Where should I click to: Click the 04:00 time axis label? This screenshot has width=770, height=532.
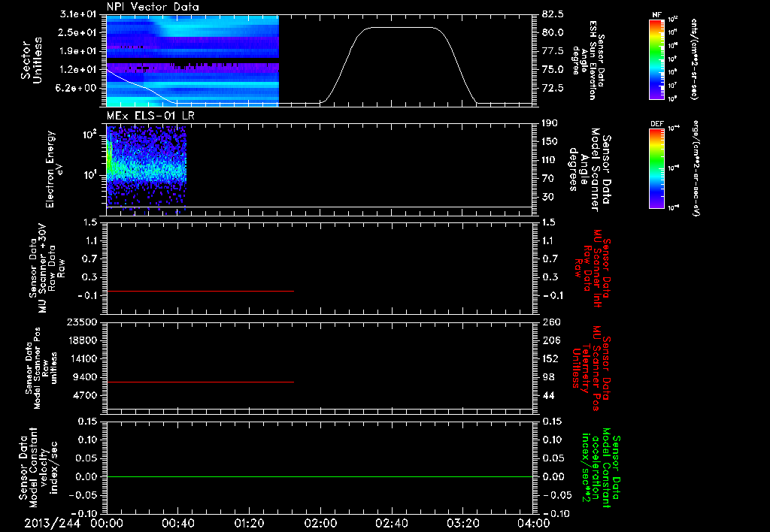point(533,523)
